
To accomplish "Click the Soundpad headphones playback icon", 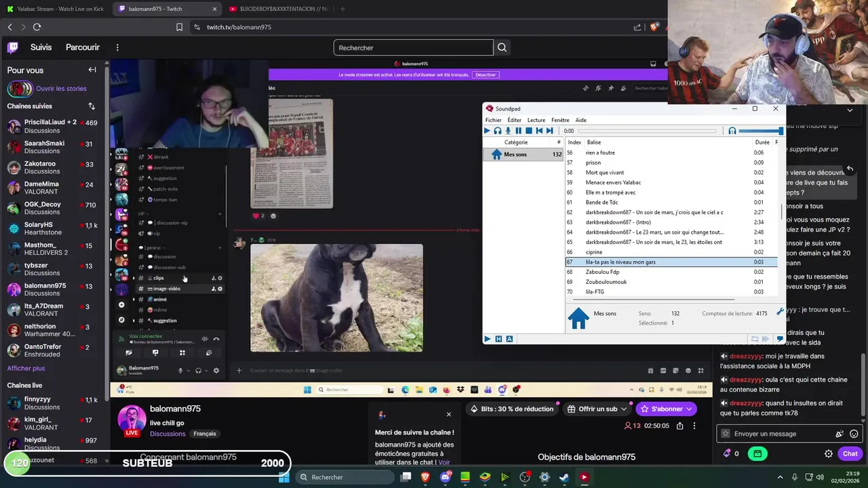I will 497,131.
